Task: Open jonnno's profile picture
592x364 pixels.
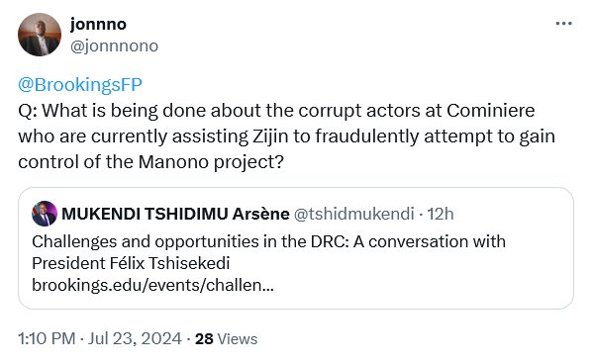Action: (40, 35)
